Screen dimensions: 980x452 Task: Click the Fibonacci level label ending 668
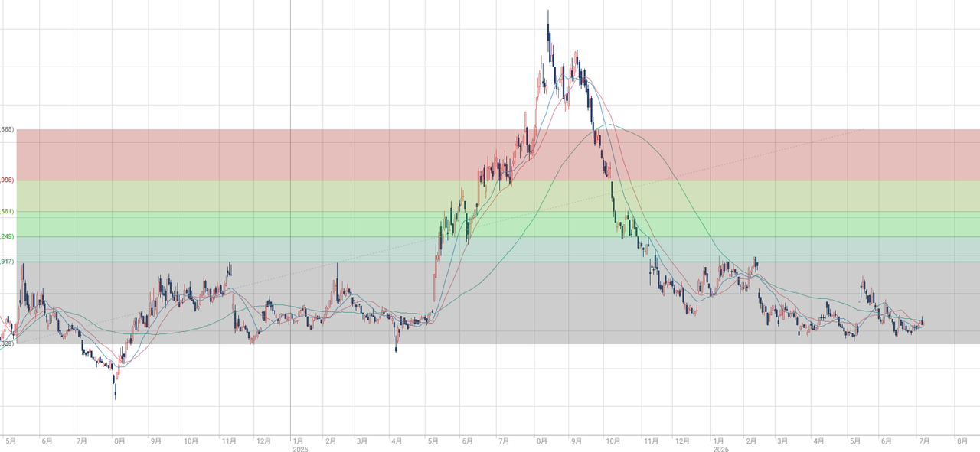tap(7, 130)
